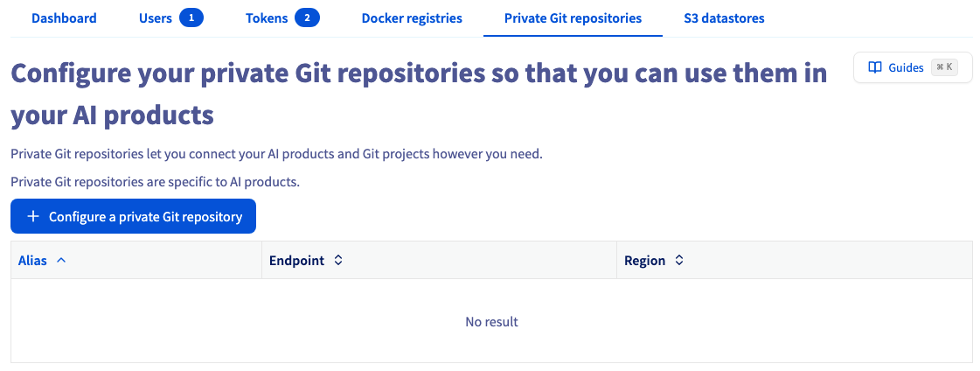Click the Endpoint sort arrows icon
This screenshot has width=980, height=371.
coord(338,260)
